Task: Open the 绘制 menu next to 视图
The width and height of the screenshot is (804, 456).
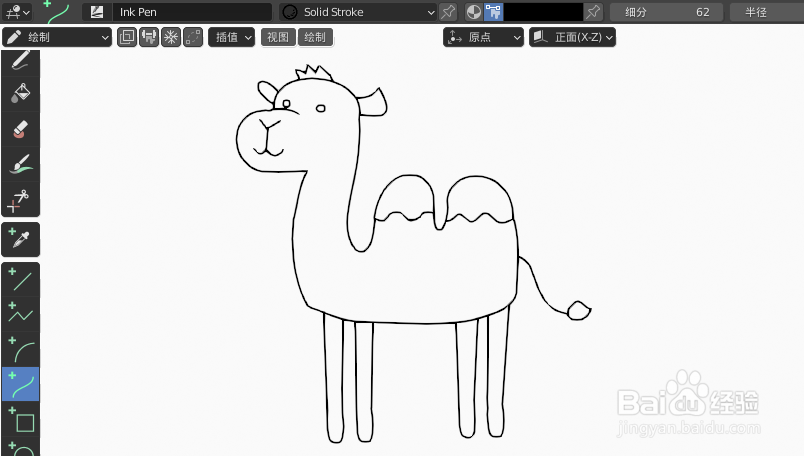Action: point(315,37)
